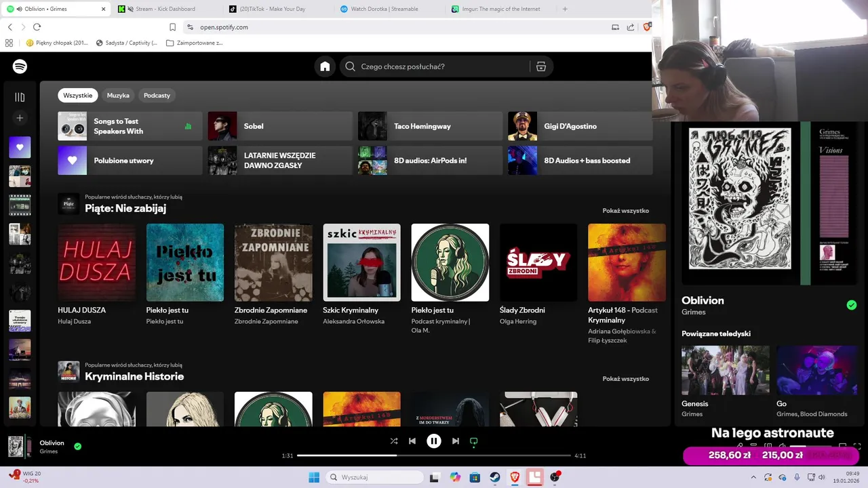Open Gigi D'Agostino shortcut
This screenshot has width=868, height=488.
[x=580, y=126]
